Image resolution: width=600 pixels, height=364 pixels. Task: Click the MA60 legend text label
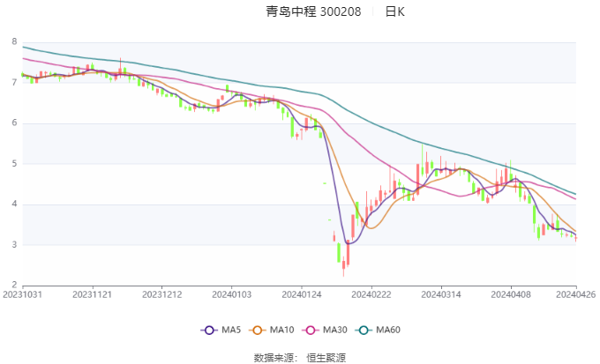388,330
